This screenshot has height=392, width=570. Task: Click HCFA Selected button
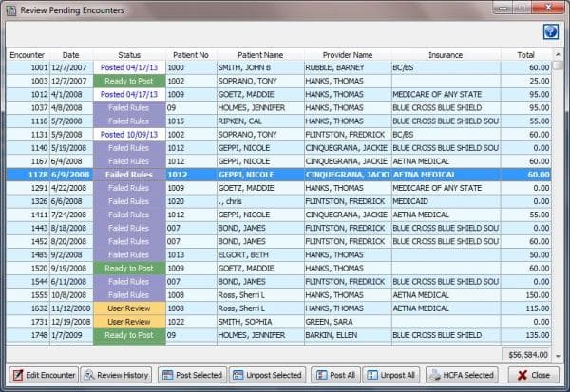[x=462, y=375]
